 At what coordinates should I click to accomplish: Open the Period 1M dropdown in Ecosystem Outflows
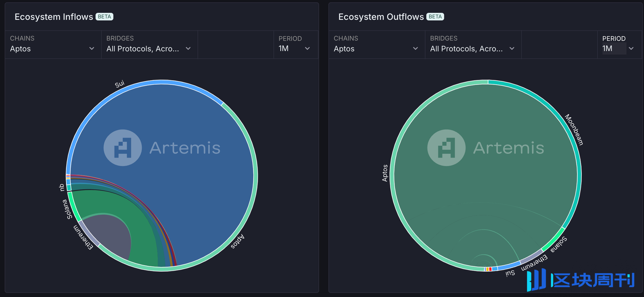619,45
